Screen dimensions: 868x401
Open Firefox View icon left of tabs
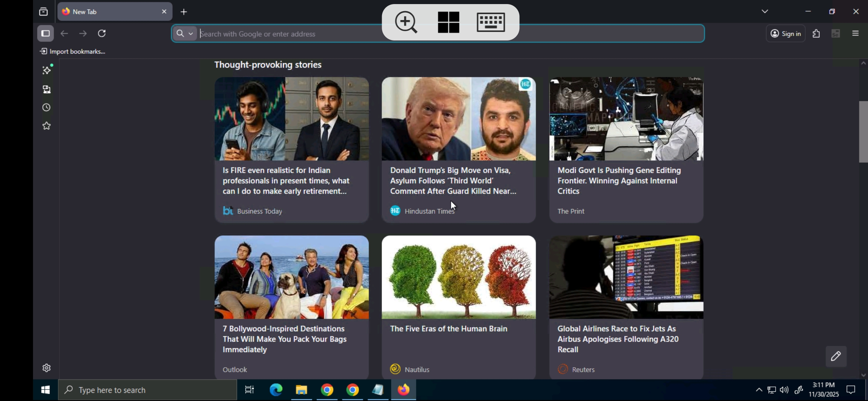point(43,12)
